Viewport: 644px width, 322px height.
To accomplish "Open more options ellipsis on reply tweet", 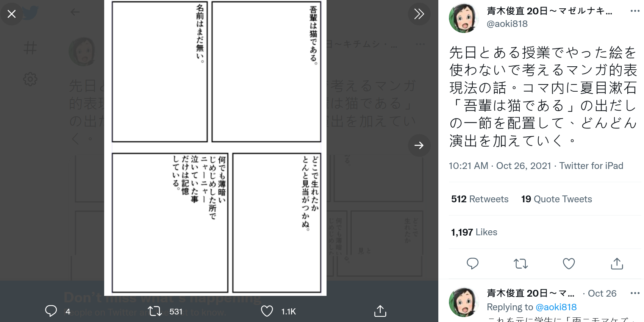I will [635, 293].
